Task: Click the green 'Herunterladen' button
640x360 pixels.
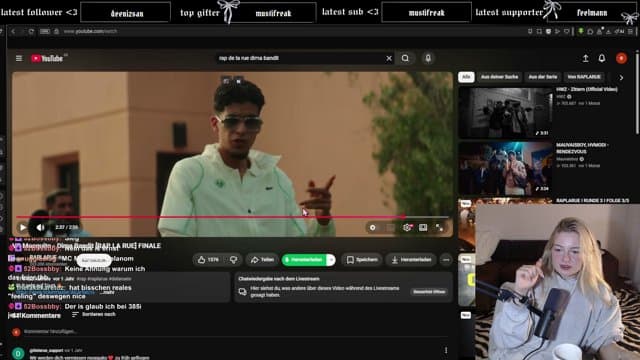Action: pos(304,260)
